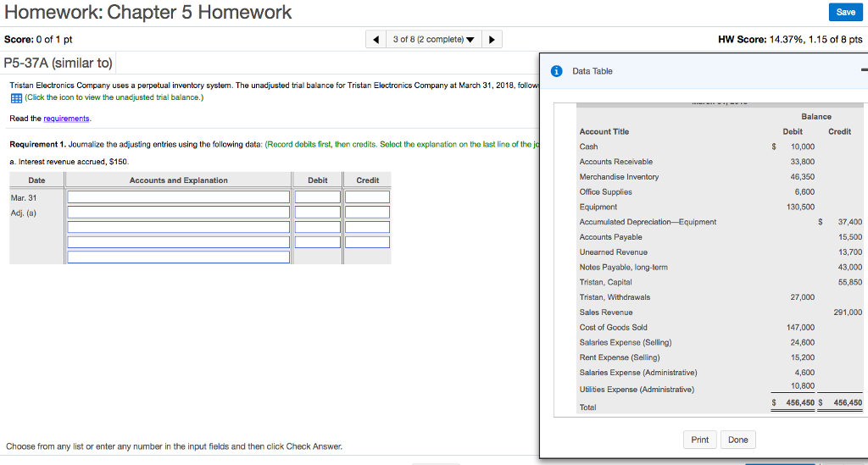The image size is (868, 465).
Task: Print the Data Table
Action: [699, 440]
